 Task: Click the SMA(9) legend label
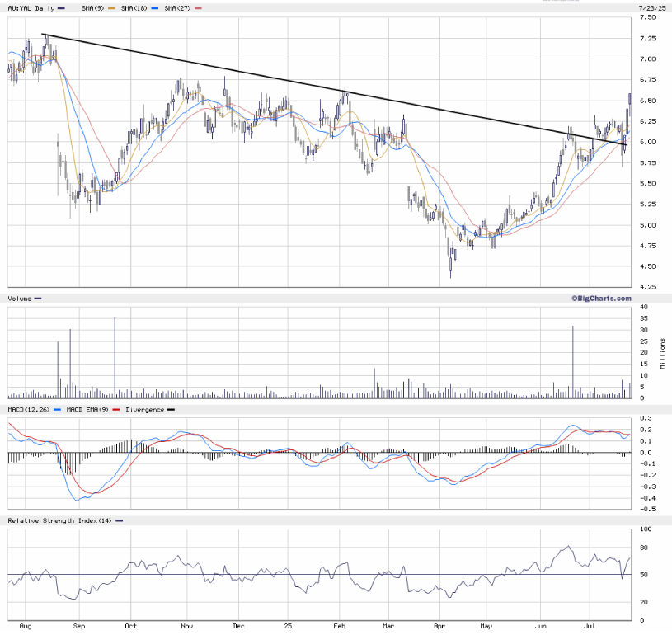(x=91, y=7)
